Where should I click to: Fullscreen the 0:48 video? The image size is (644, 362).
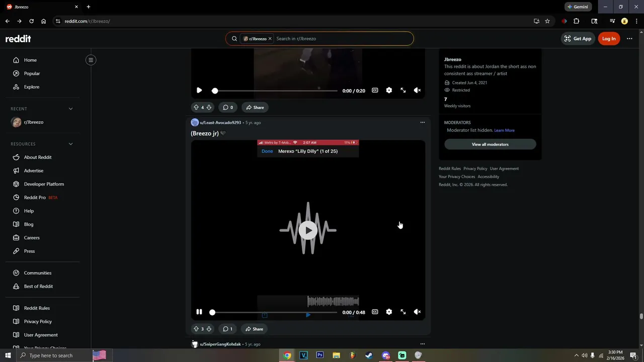point(403,312)
